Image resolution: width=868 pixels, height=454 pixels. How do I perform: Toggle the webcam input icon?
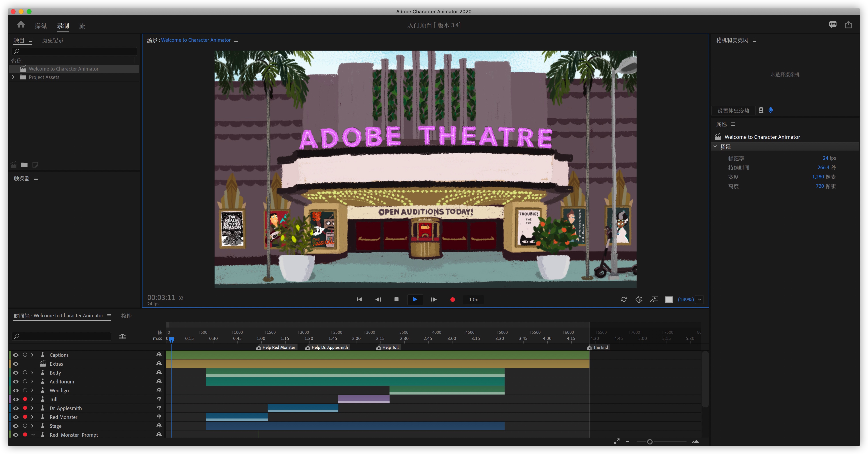pyautogui.click(x=761, y=110)
